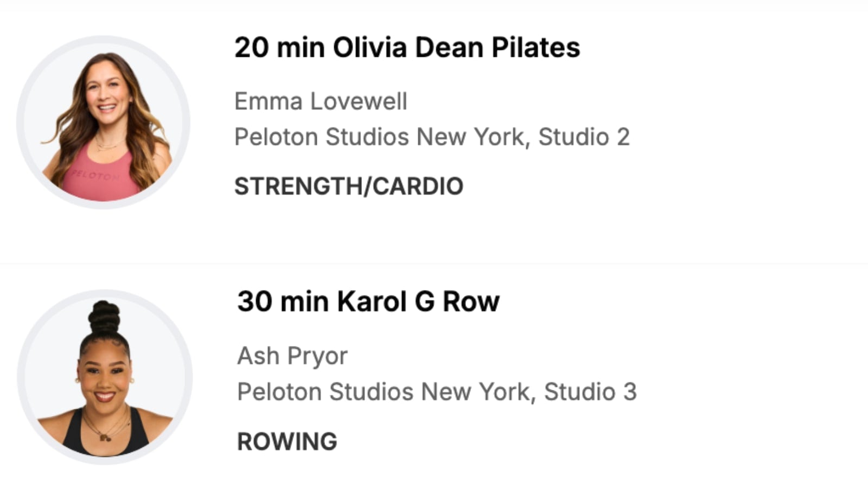The height and width of the screenshot is (488, 868).
Task: Select the instructor name Ash Pryor
Action: tap(292, 356)
